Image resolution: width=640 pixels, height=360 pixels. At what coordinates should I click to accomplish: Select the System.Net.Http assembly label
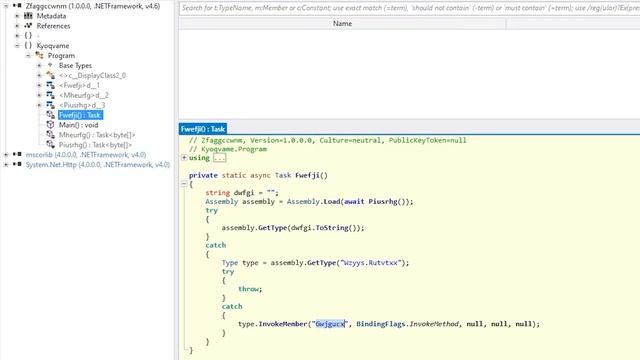[x=98, y=164]
